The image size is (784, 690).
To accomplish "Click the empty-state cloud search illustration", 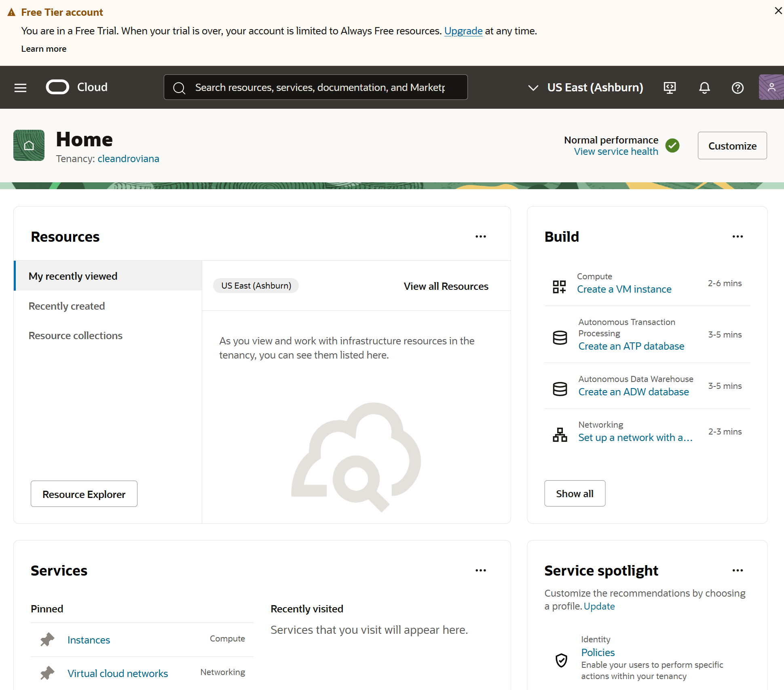I will [356, 457].
